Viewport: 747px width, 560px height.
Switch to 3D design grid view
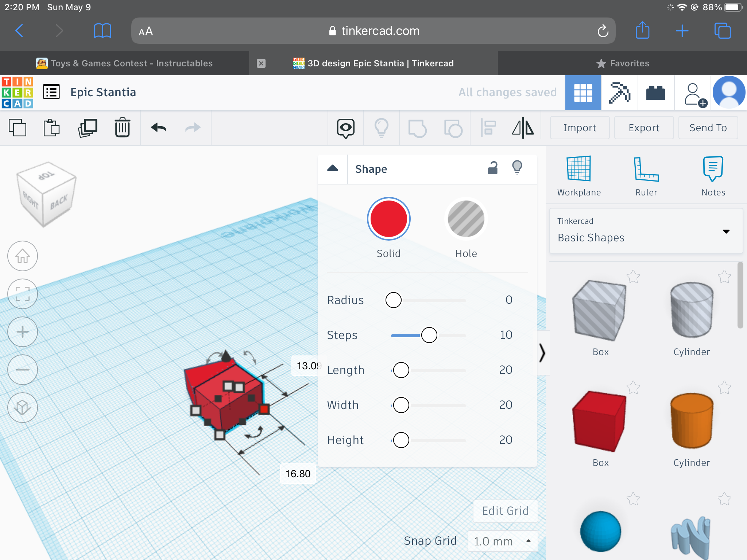click(583, 93)
